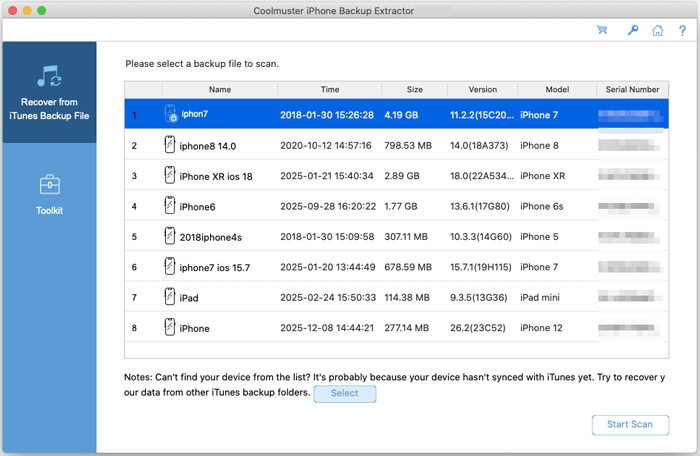
Task: Click the locked phone icon for iphon7
Action: click(170, 113)
